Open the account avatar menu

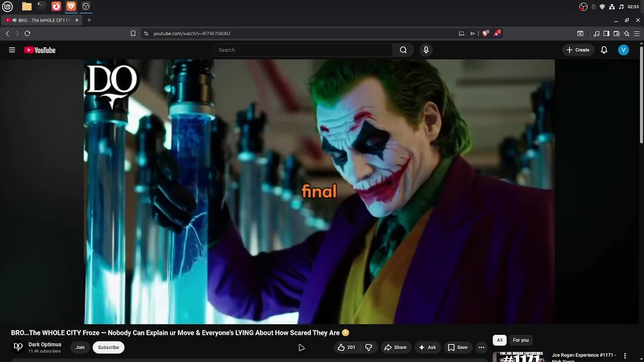click(x=623, y=50)
